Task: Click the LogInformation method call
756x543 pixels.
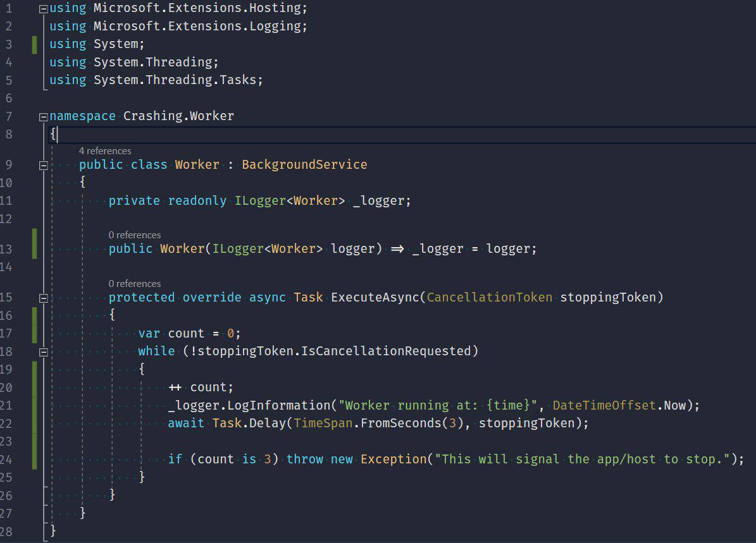Action: (279, 405)
